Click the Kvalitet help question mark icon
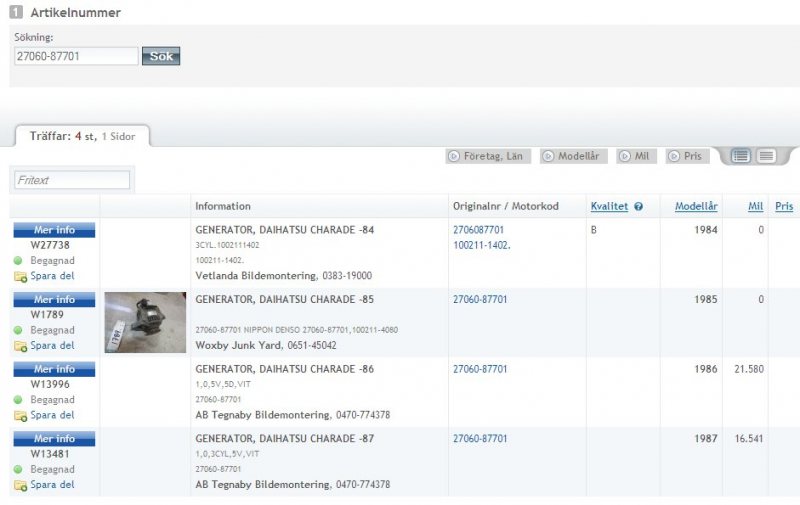 pyautogui.click(x=638, y=207)
